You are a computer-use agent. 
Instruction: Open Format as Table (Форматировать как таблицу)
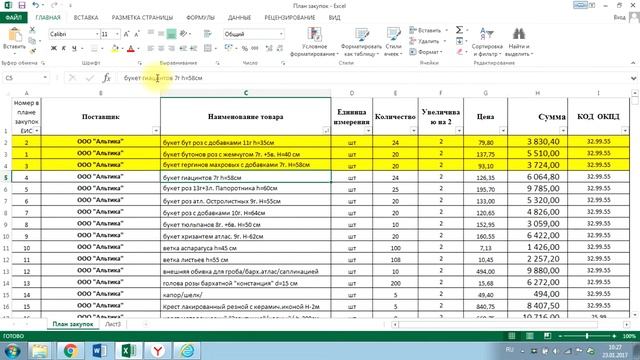361,42
